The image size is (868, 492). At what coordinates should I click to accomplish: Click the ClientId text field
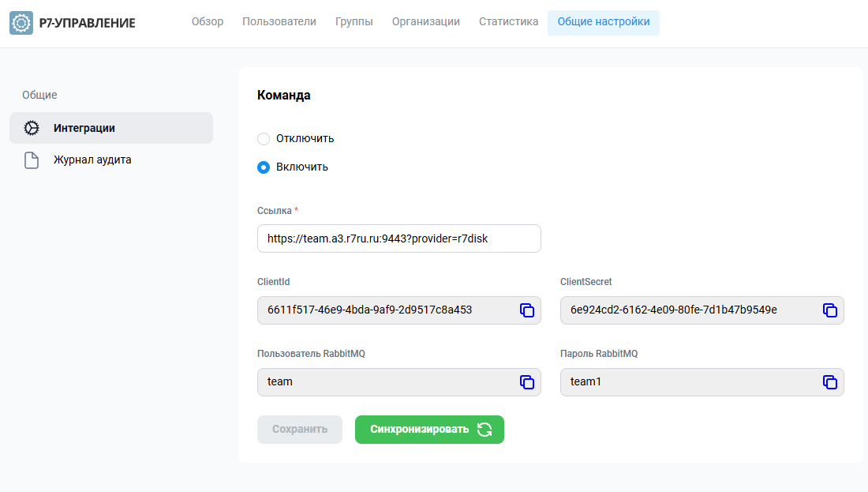387,310
